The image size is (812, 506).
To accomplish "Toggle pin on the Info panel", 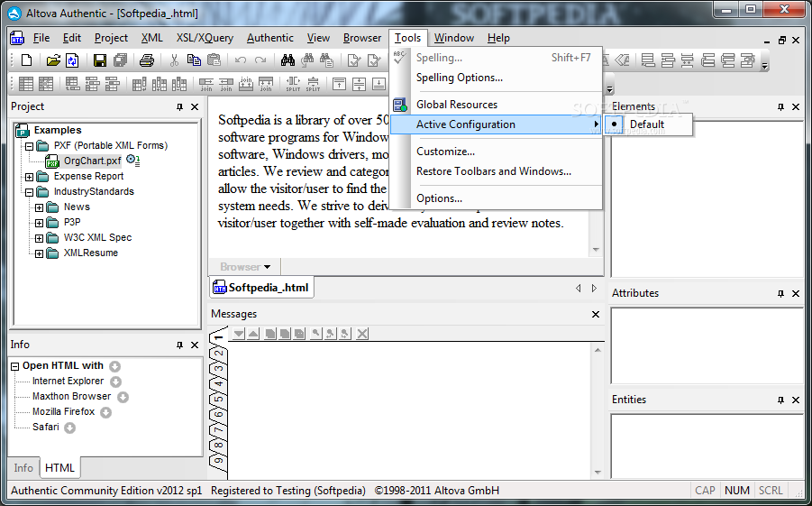I will [179, 345].
